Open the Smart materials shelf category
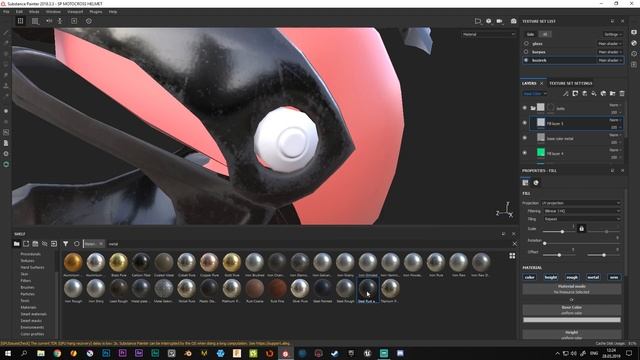 click(x=33, y=314)
